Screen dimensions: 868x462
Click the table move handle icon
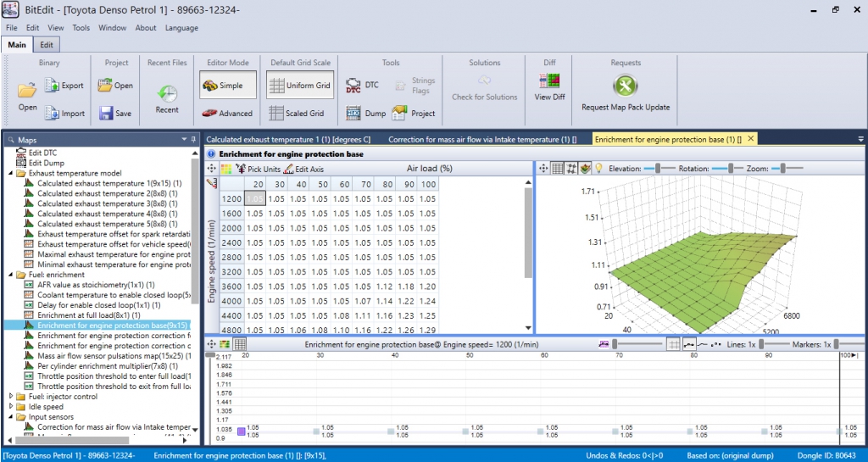211,169
